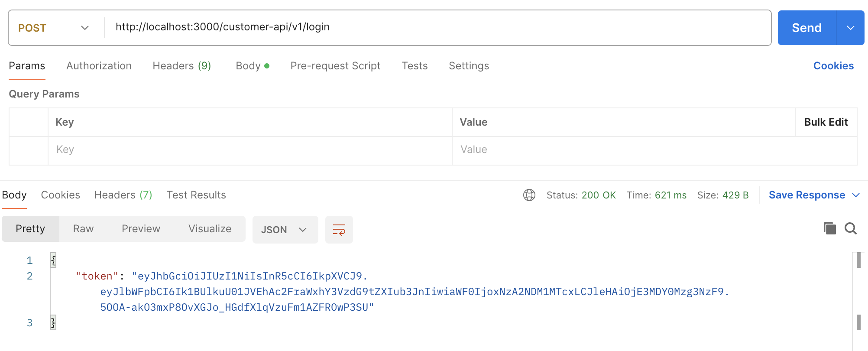The height and width of the screenshot is (351, 868).
Task: Open the Cookies link beside request tabs
Action: (x=833, y=66)
